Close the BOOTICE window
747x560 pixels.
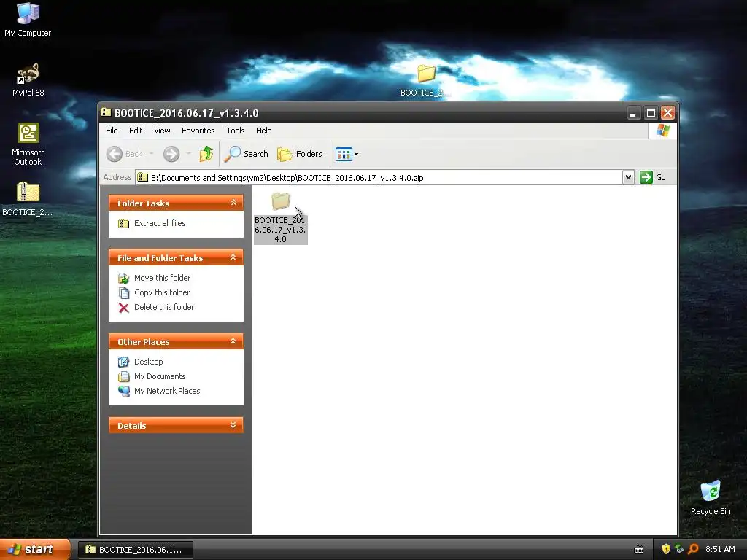click(667, 113)
